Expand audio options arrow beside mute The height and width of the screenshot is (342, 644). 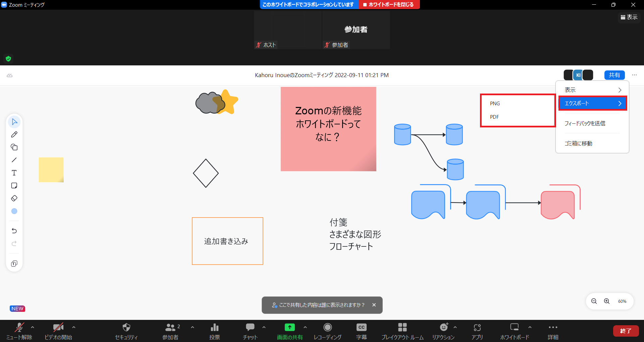pyautogui.click(x=33, y=327)
